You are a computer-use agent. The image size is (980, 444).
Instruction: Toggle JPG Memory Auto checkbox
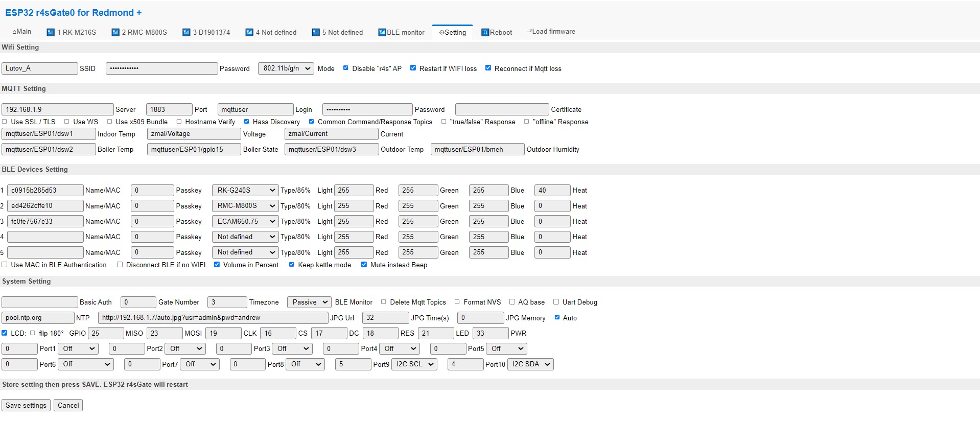(x=557, y=317)
